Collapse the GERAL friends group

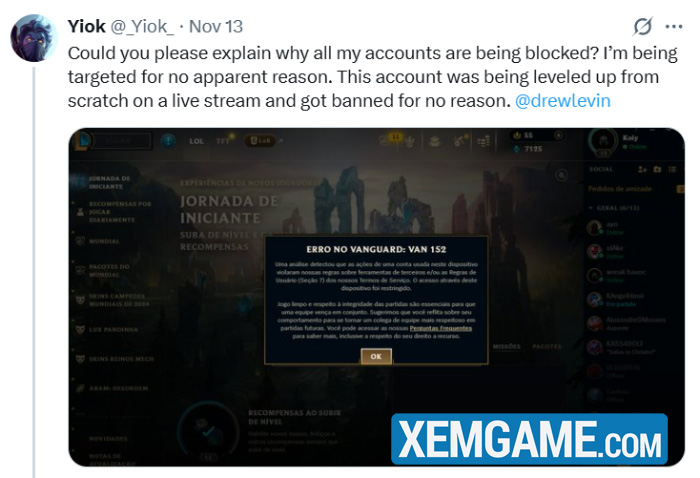pyautogui.click(x=614, y=208)
